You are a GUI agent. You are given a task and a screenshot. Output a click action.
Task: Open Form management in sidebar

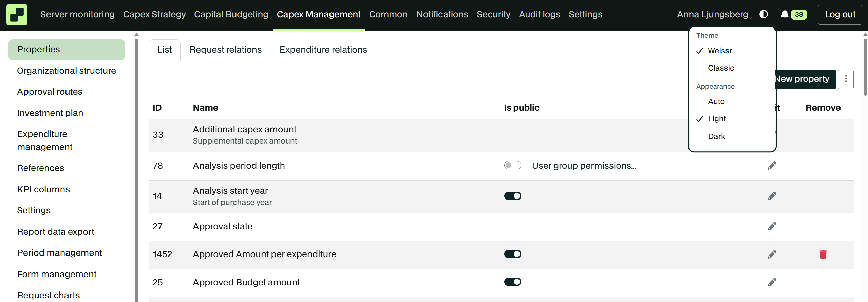click(57, 274)
